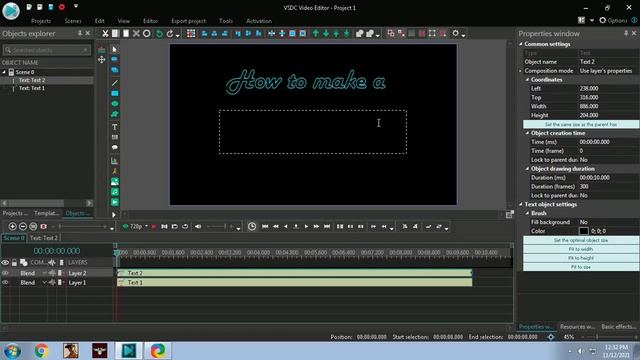Image resolution: width=640 pixels, height=360 pixels.
Task: Toggle the all-layers visibility eye
Action: (x=5, y=262)
